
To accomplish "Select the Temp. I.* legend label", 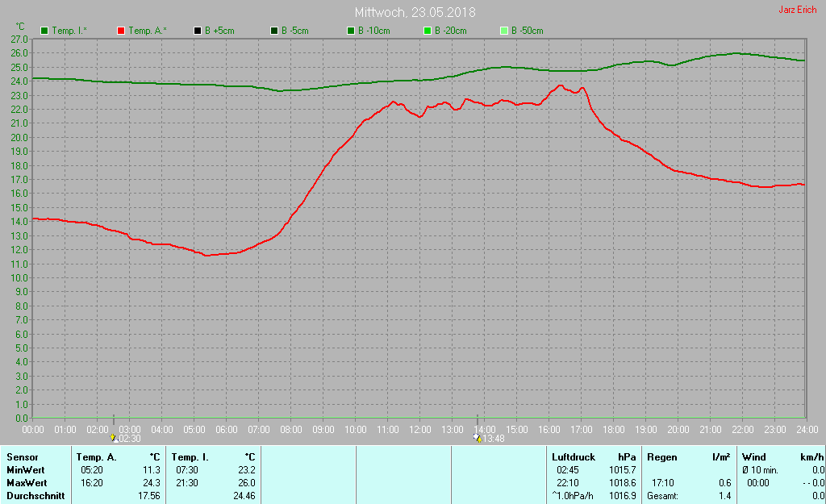I will [x=69, y=31].
